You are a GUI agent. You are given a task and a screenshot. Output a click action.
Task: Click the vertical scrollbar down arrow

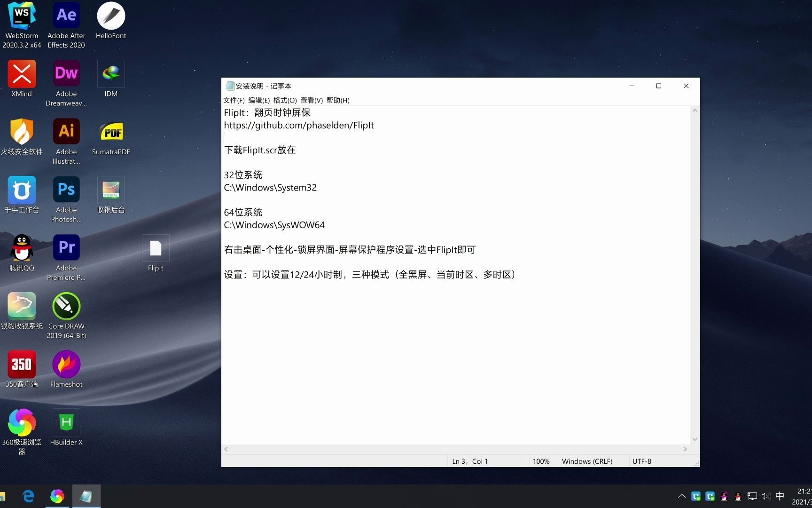[695, 439]
